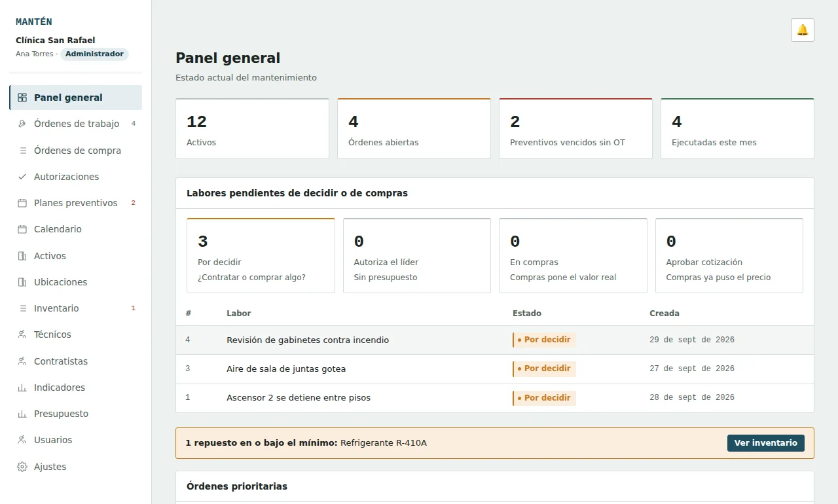Screen dimensions: 838x504
Task: Click the Ajustes gear icon
Action: coord(22,467)
